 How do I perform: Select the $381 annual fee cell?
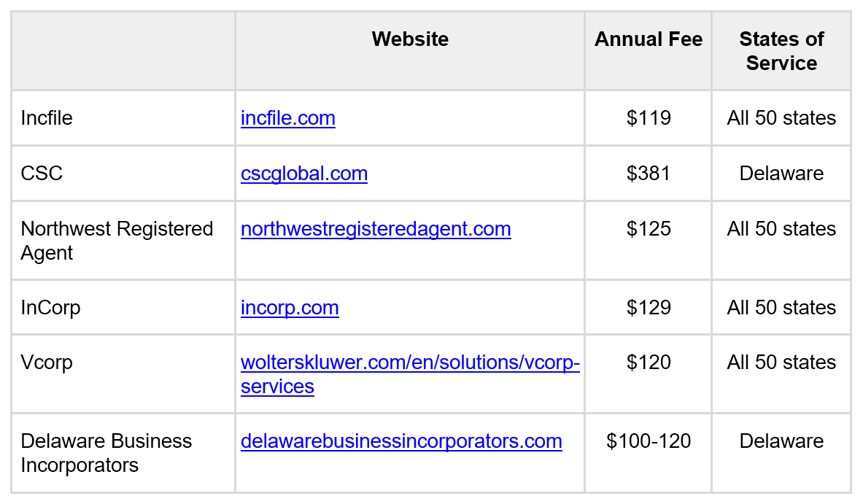click(x=649, y=174)
